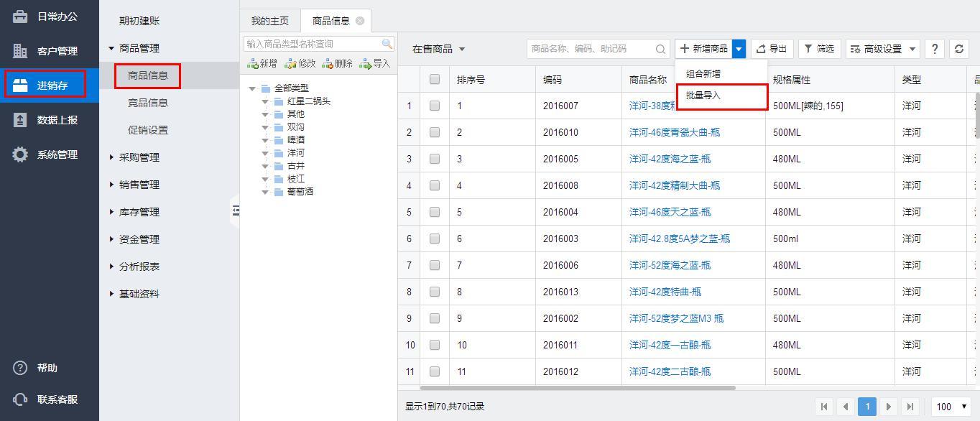Open the page size 100 dropdown

pos(951,407)
